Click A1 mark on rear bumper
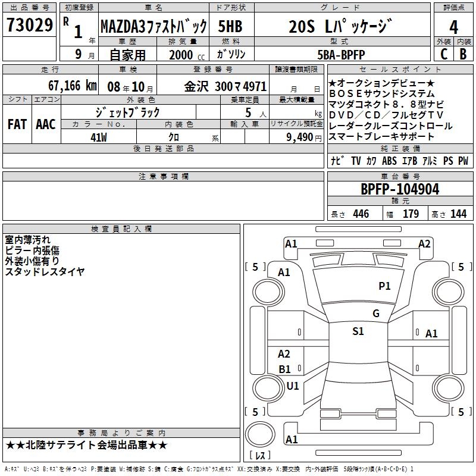Viewport: 476px width, 476px height. [292, 439]
